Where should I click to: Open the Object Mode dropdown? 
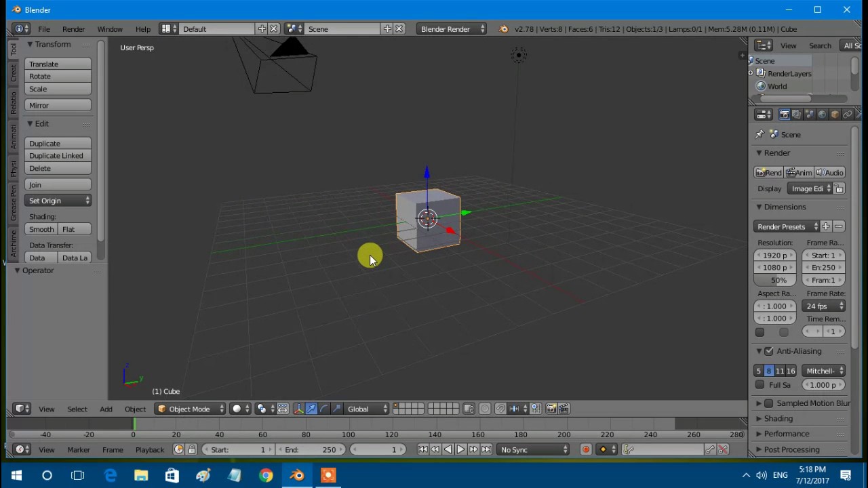click(x=190, y=409)
